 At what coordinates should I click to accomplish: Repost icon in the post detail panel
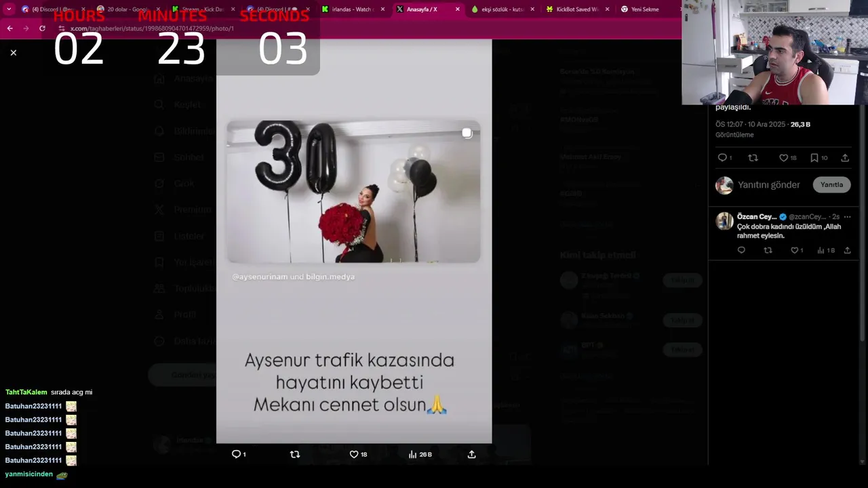tap(753, 158)
